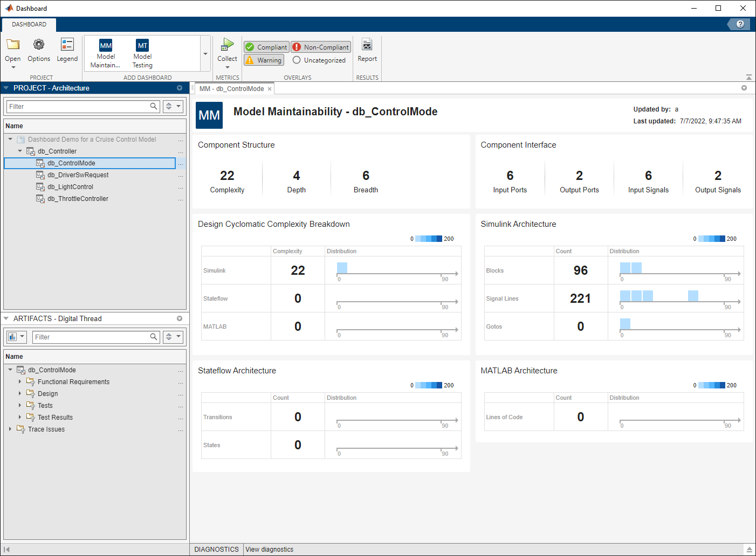Click Complexity value 22 widget
The height and width of the screenshot is (556, 756).
(x=227, y=180)
